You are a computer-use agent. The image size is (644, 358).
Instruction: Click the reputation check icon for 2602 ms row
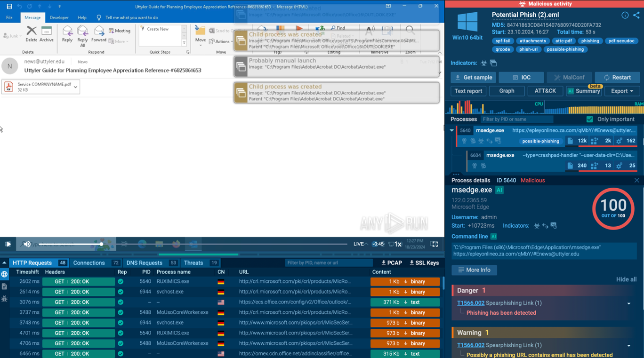121,281
